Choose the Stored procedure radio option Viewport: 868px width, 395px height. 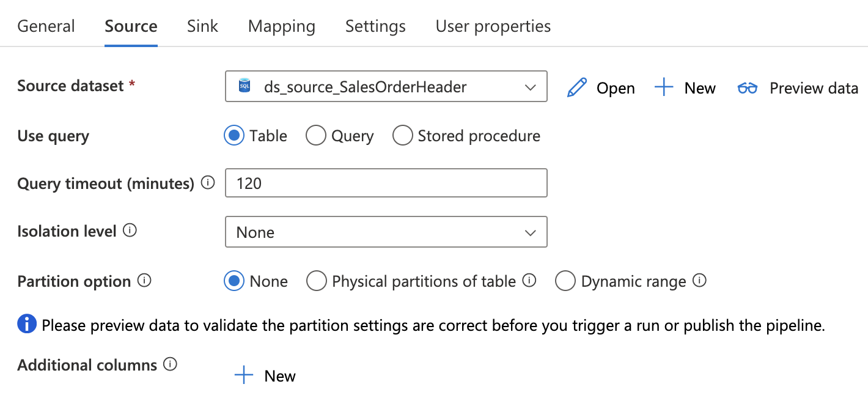(403, 135)
